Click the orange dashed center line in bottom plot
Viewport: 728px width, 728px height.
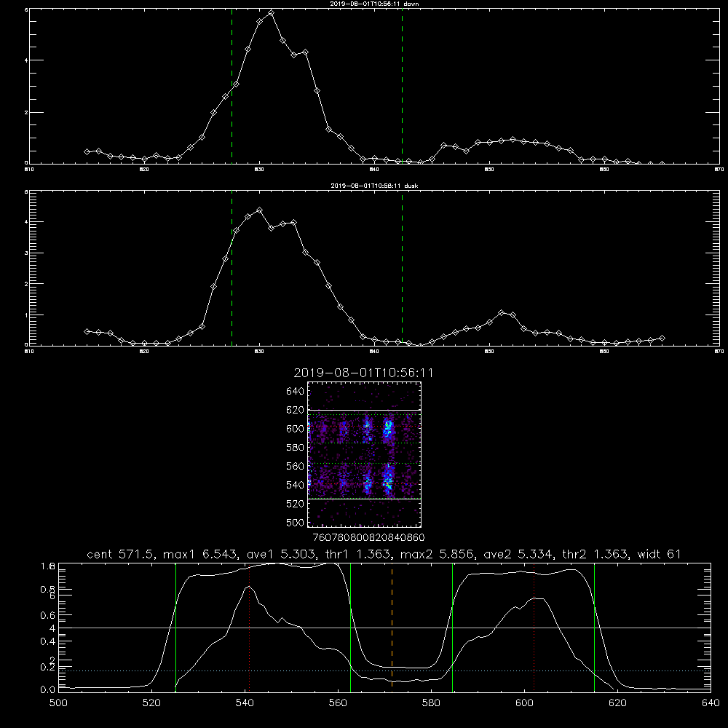click(x=392, y=627)
